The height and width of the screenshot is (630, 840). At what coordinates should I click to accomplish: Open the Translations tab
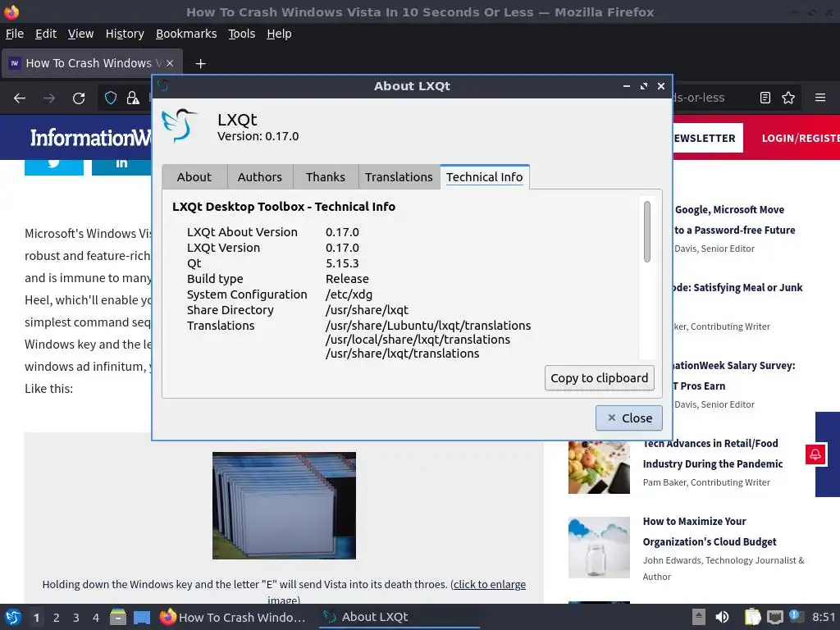[399, 177]
